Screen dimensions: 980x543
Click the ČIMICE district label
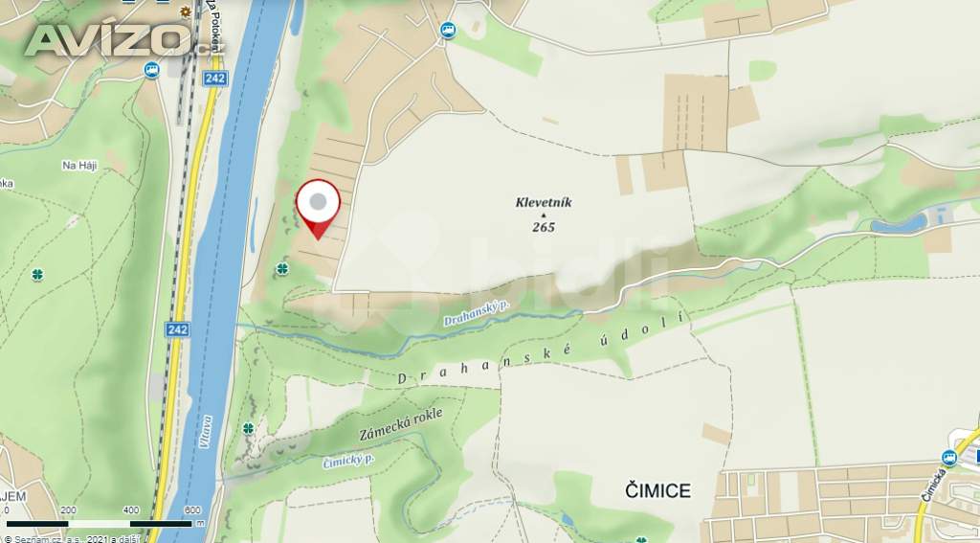click(658, 491)
